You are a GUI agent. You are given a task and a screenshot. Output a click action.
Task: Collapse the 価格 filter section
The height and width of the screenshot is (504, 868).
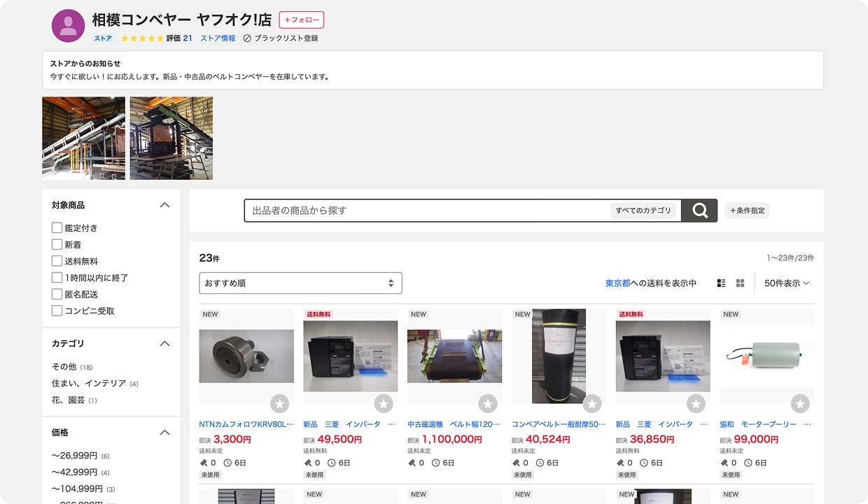(165, 433)
